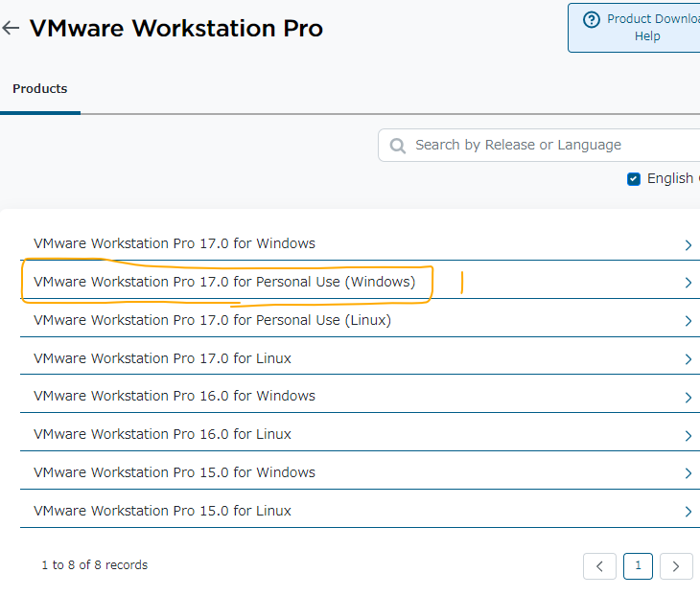Toggle the English checkbox
The width and height of the screenshot is (700, 596).
[x=634, y=179]
